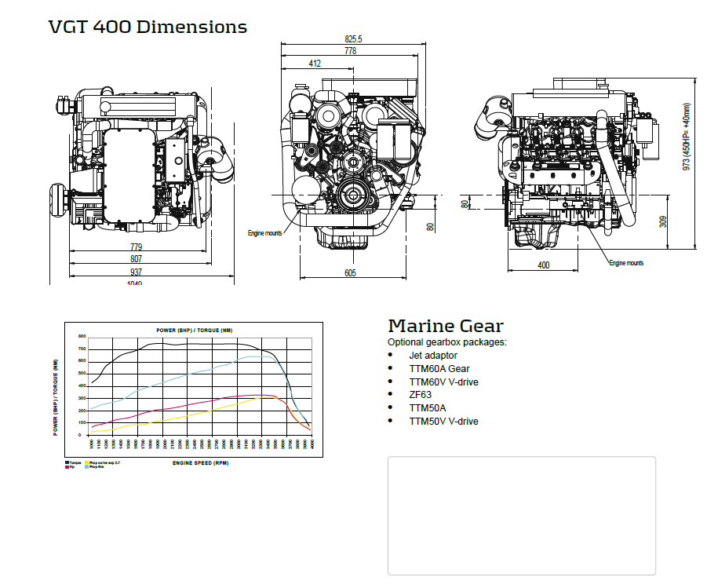Viewport: 707px width, 588px height.
Task: Click the TTM50A gearbox option
Action: click(x=427, y=408)
